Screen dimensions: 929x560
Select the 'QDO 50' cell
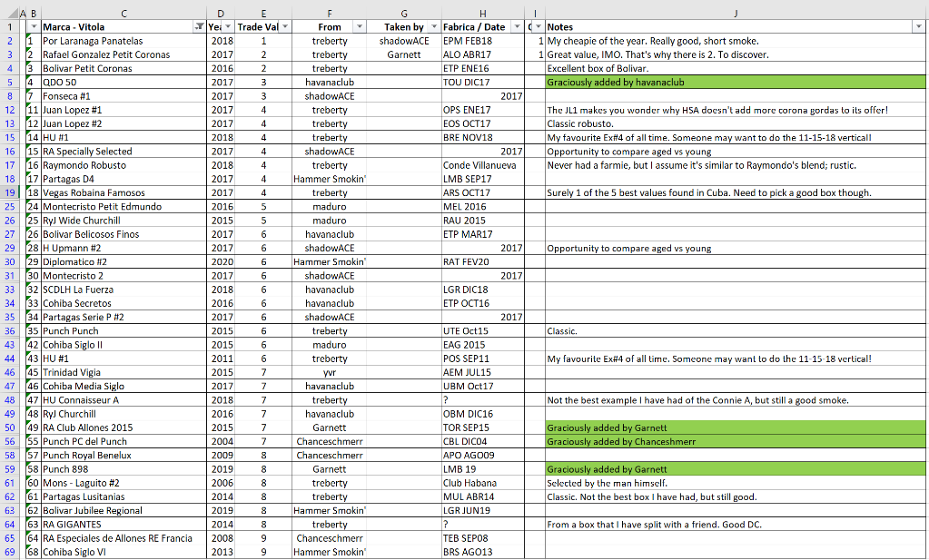click(124, 83)
